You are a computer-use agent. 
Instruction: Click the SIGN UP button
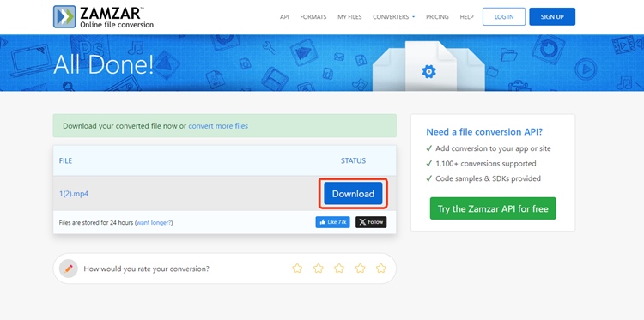tap(552, 17)
